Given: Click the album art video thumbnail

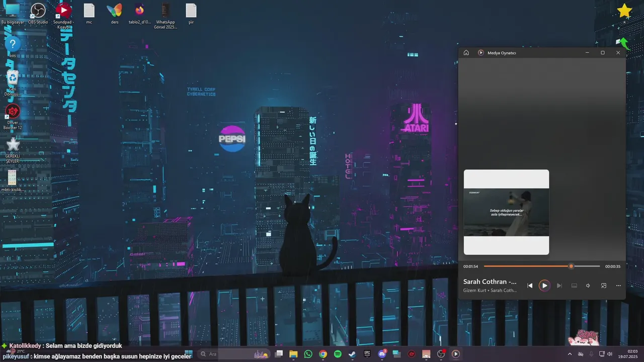Looking at the screenshot, I should [x=506, y=212].
